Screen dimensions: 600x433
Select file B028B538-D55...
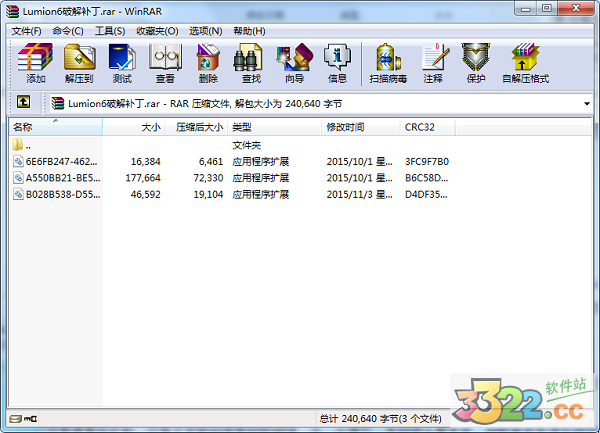[x=63, y=194]
